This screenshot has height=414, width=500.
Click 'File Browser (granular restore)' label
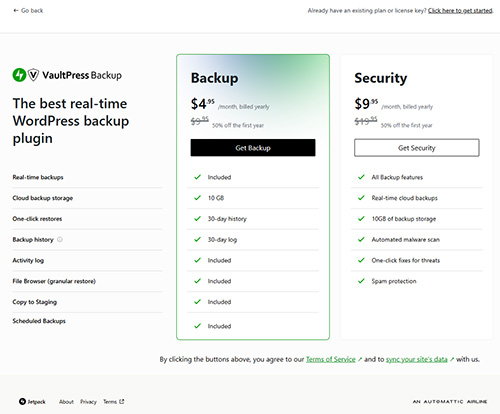point(54,281)
